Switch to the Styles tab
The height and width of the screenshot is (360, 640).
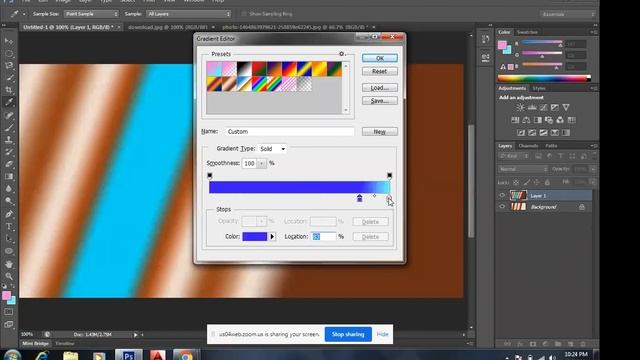538,88
